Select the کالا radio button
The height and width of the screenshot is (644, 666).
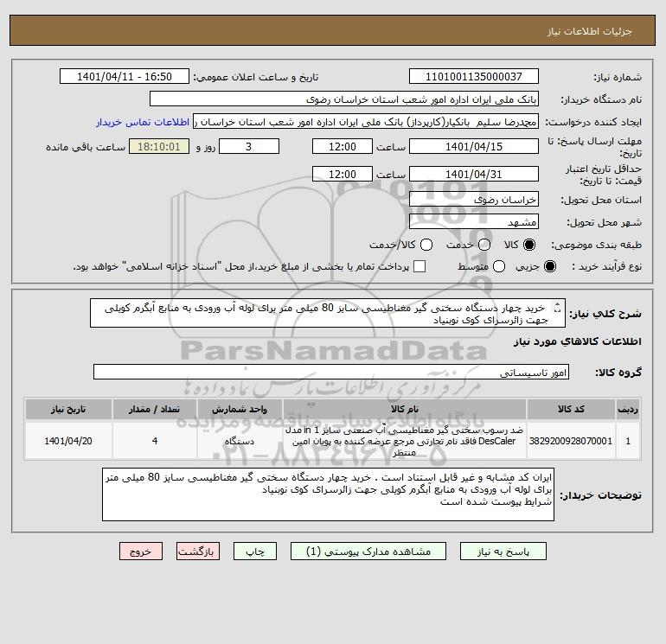click(x=529, y=245)
